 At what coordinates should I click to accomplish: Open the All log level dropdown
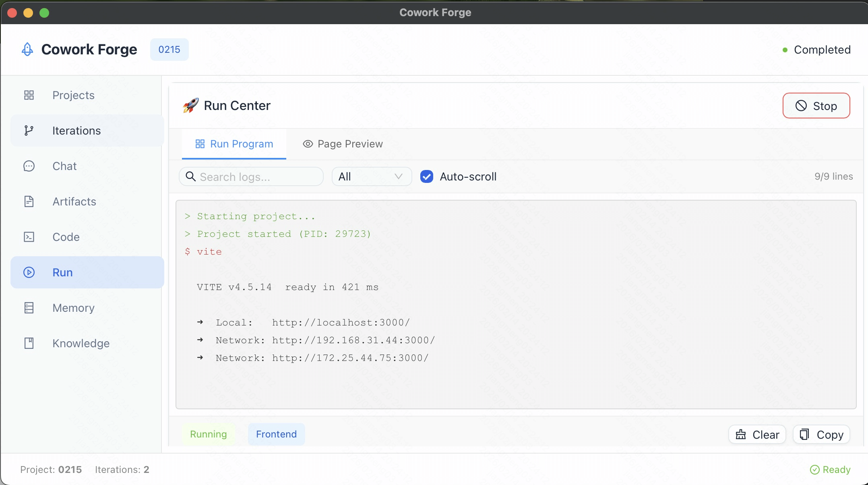371,176
